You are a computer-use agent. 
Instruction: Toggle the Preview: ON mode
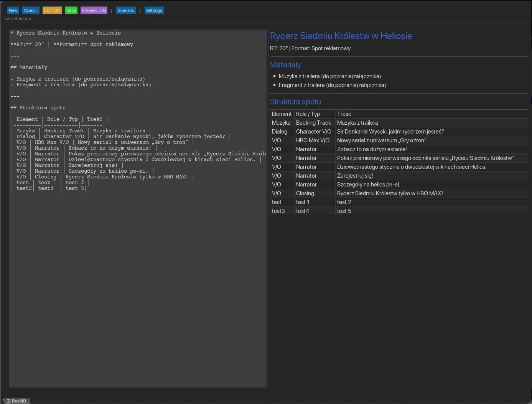coord(94,10)
